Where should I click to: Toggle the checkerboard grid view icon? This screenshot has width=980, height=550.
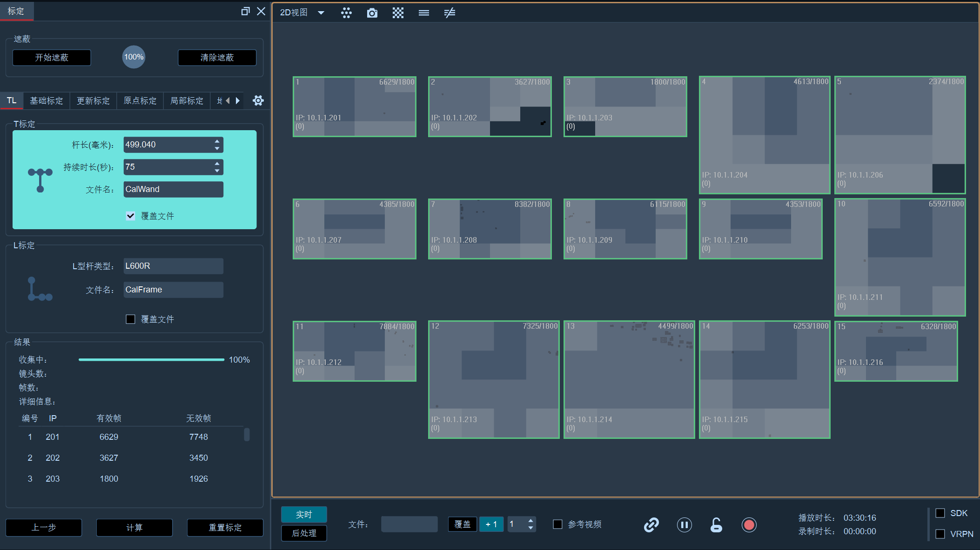[398, 13]
